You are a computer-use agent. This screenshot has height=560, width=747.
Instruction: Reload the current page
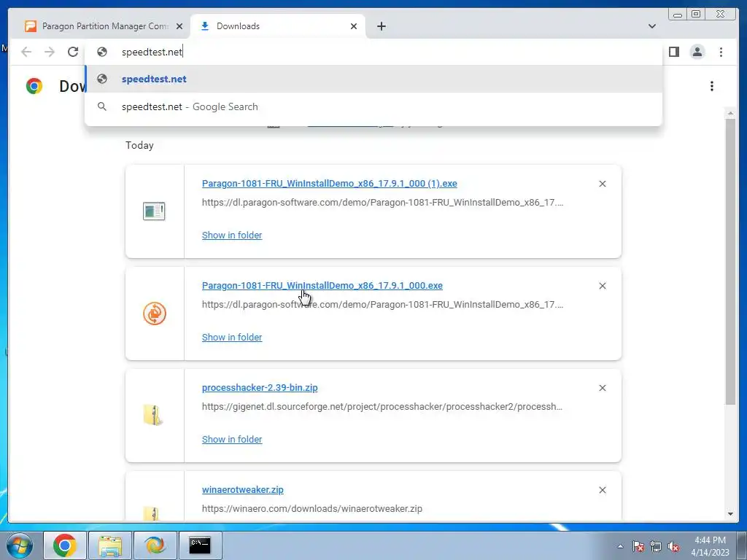pos(73,52)
